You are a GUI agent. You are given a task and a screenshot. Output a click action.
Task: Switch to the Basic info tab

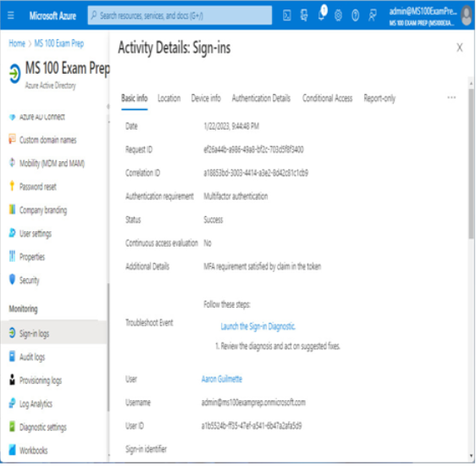[134, 98]
